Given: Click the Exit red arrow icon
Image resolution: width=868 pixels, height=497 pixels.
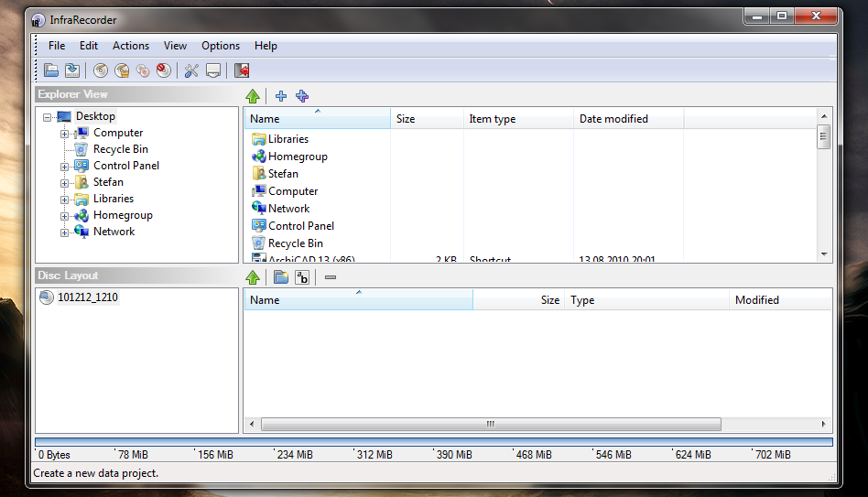Looking at the screenshot, I should point(242,70).
